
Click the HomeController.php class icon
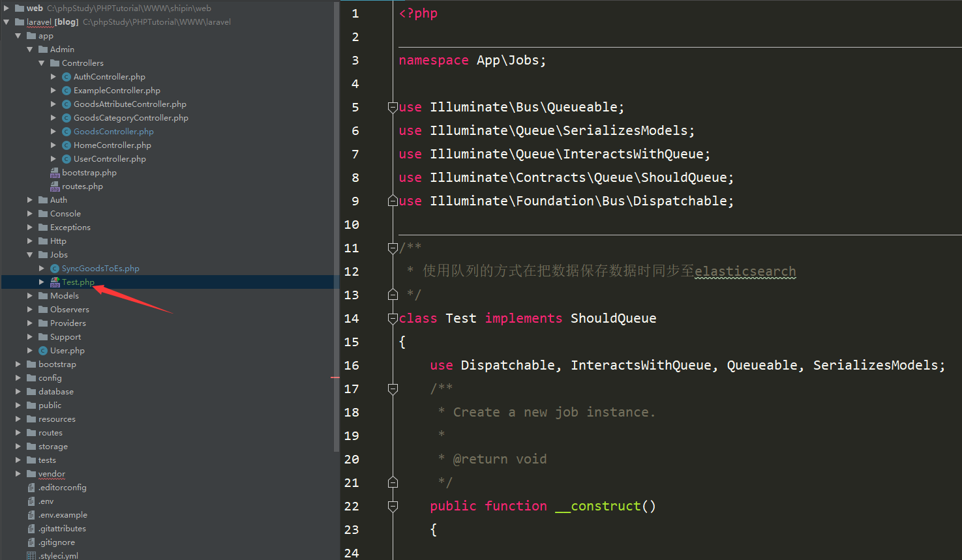pyautogui.click(x=66, y=145)
